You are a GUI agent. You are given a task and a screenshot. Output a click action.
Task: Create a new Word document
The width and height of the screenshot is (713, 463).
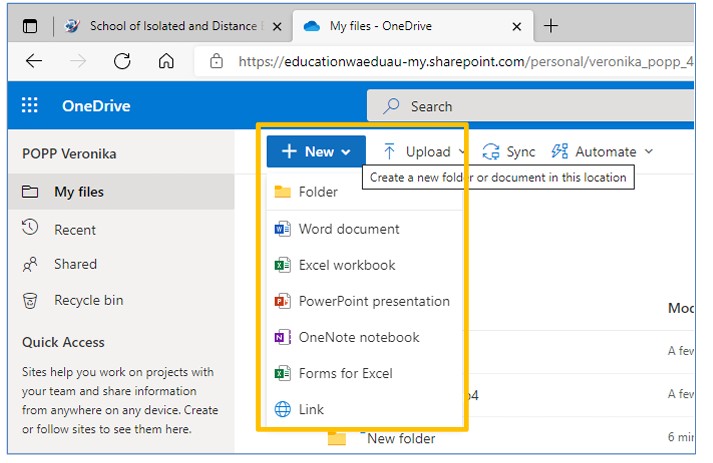tap(348, 229)
